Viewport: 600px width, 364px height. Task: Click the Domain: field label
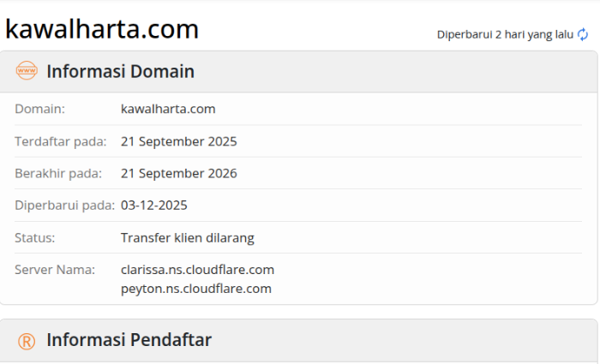[39, 109]
